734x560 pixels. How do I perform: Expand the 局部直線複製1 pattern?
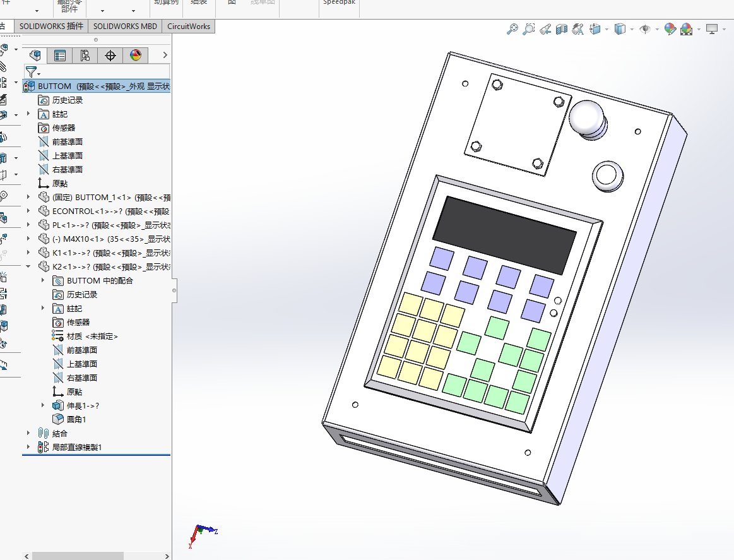[28, 447]
